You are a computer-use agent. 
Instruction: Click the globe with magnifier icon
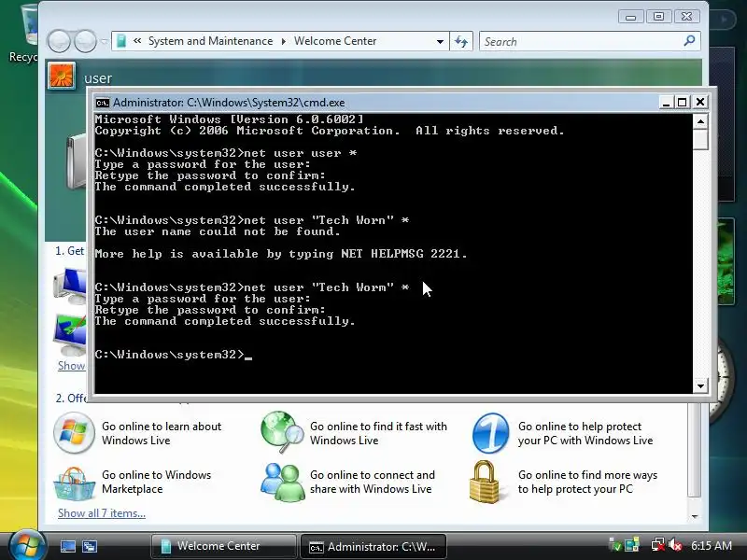click(283, 432)
